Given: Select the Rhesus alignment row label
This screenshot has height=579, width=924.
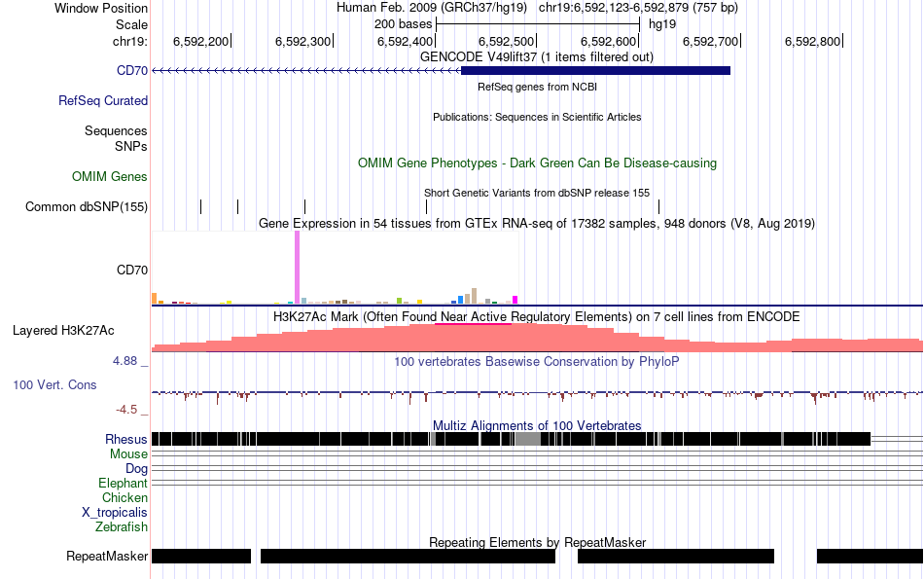Looking at the screenshot, I should tap(126, 439).
